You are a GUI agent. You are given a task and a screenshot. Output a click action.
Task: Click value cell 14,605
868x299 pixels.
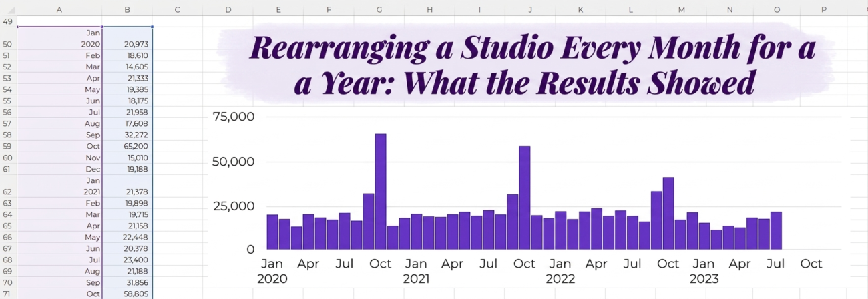[x=127, y=67]
